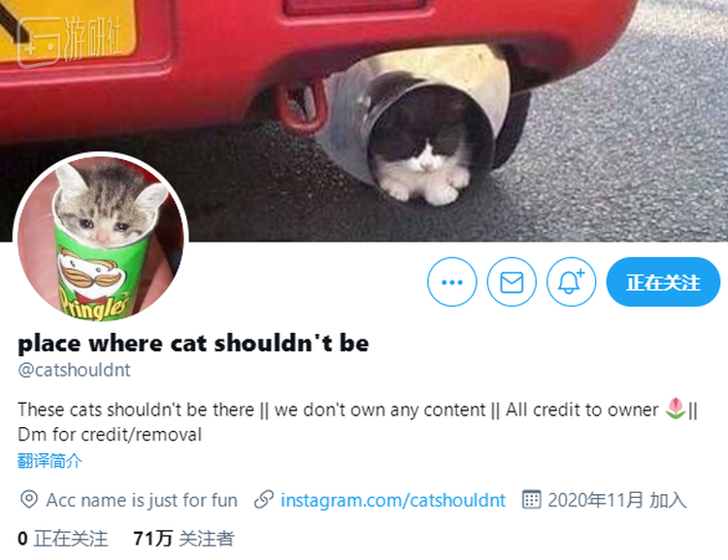Click the profile name place where cat shouldn't be

[x=193, y=344]
